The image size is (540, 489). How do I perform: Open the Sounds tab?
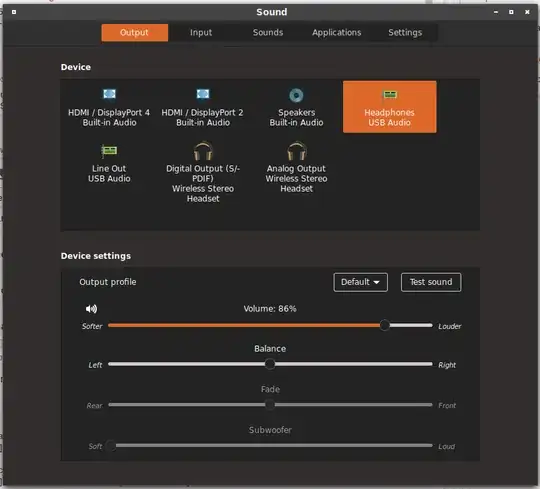point(268,33)
